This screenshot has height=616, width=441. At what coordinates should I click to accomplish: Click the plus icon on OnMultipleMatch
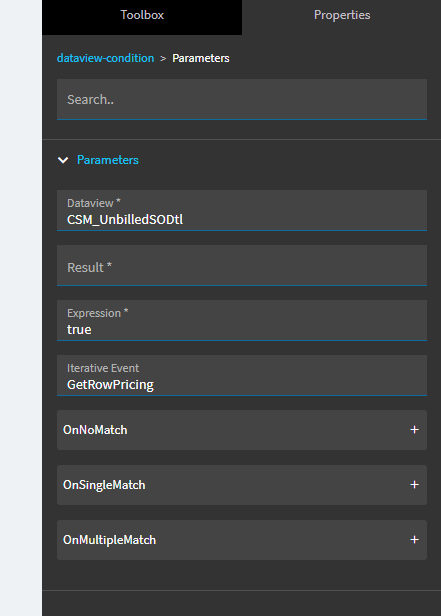(414, 540)
